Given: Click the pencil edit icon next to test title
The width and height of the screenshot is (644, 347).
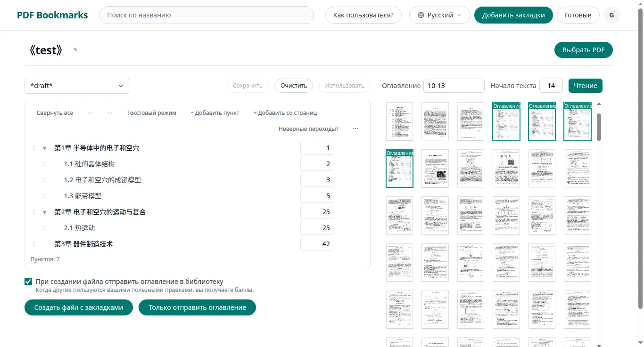Looking at the screenshot, I should tap(75, 50).
